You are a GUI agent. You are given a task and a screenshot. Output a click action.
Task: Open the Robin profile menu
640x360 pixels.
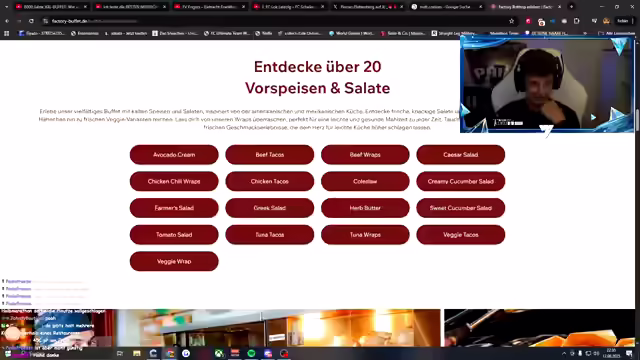click(622, 21)
